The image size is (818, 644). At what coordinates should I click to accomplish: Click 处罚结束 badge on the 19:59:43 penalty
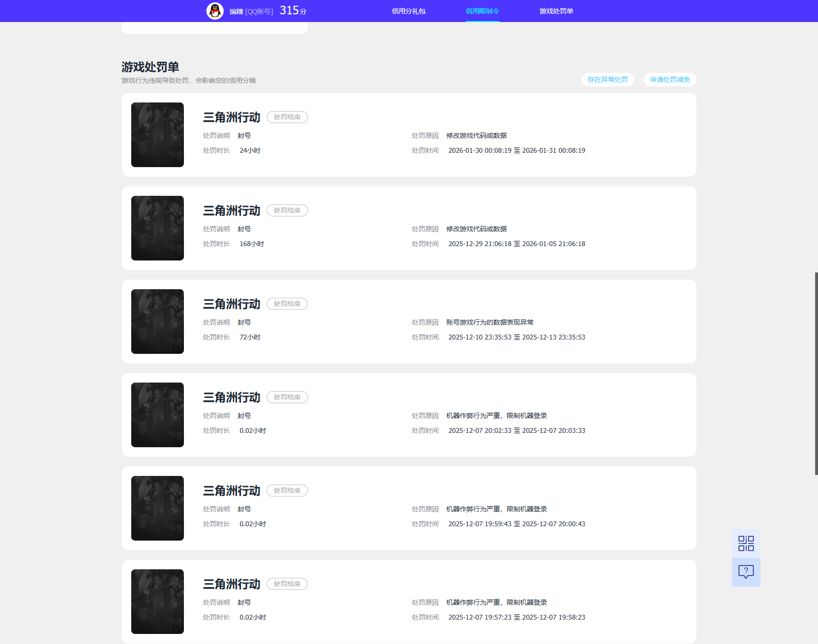point(287,490)
